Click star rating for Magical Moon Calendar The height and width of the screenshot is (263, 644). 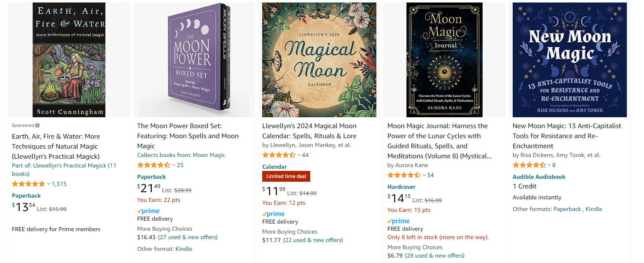tap(279, 155)
